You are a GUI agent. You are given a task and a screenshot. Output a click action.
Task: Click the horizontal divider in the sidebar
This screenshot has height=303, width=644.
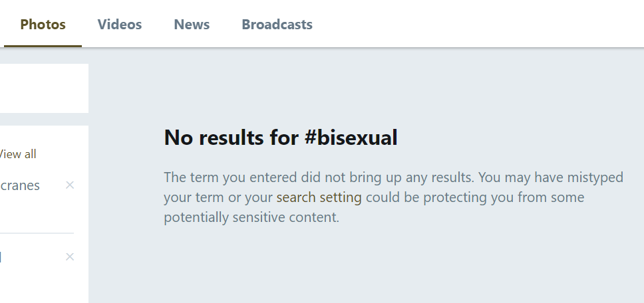tap(37, 233)
